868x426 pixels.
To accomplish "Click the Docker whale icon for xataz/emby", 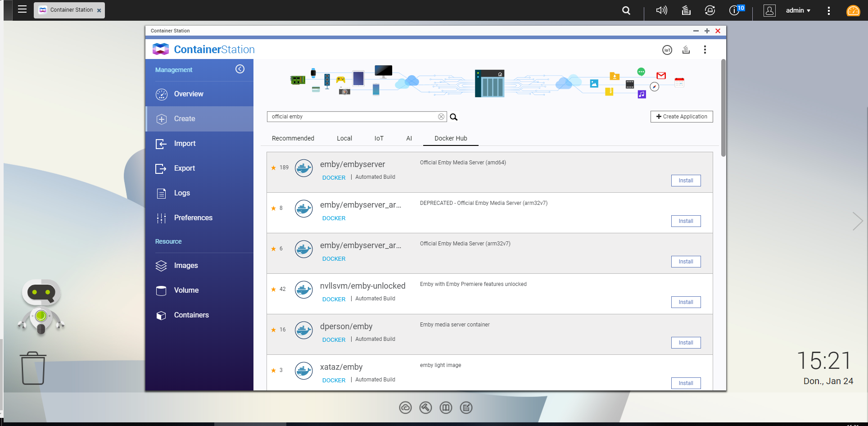I will click(x=304, y=371).
